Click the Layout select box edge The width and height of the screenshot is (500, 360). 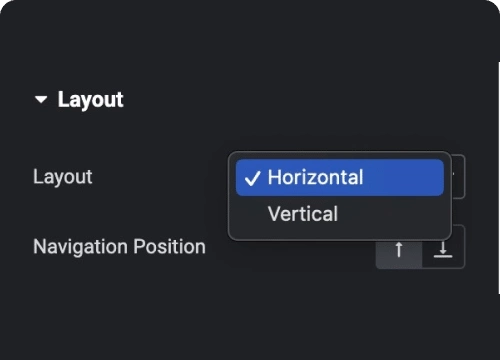tap(459, 177)
